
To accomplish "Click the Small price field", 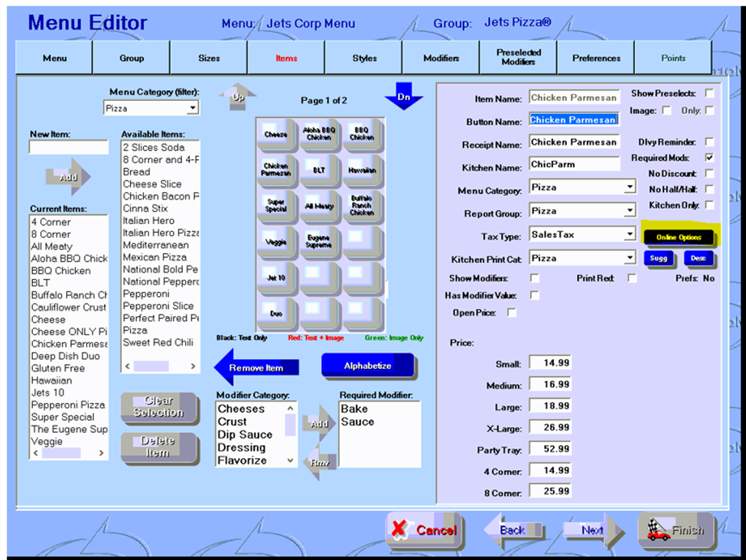I will tap(550, 363).
